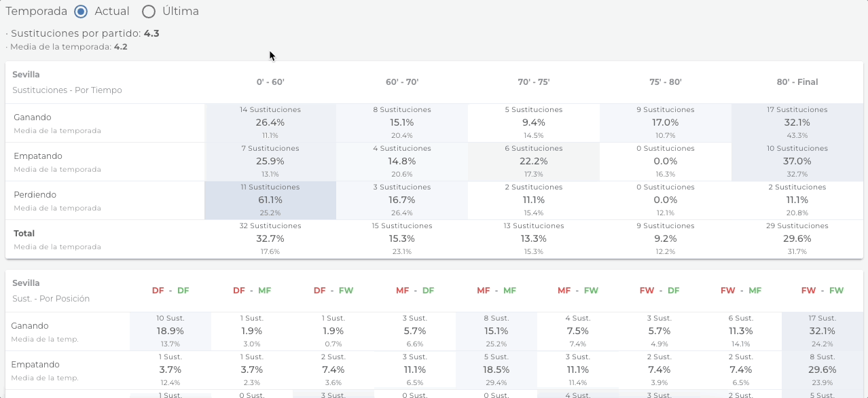Click the MF - MF column header
This screenshot has height=398, width=868.
[x=496, y=291]
